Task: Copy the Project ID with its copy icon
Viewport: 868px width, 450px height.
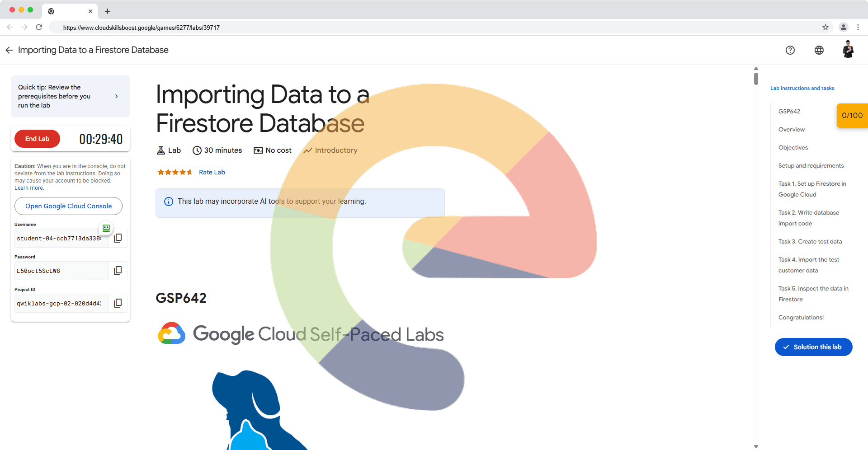Action: pos(118,303)
